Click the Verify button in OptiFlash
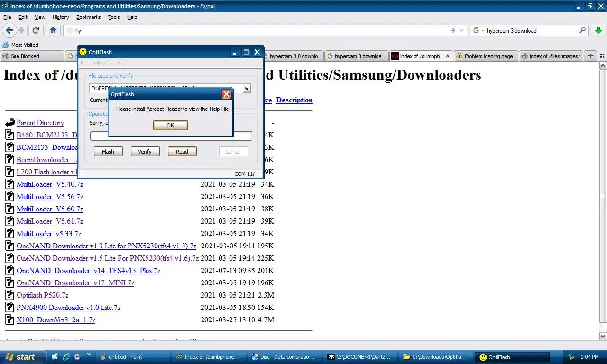This screenshot has height=364, width=607. pos(145,152)
